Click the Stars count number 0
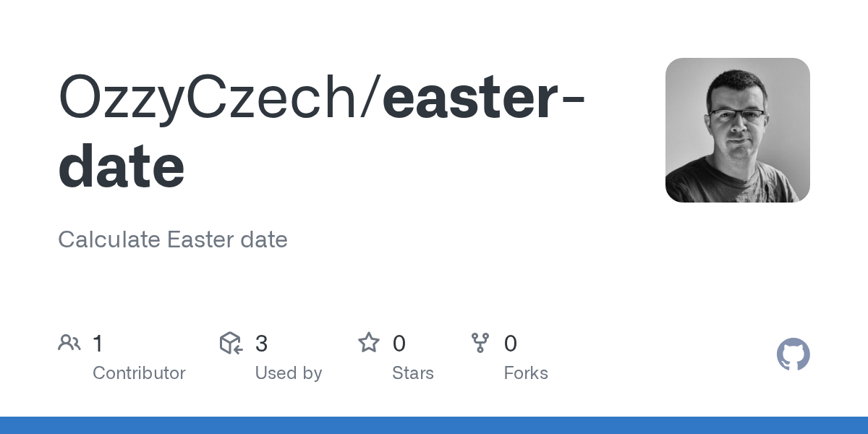Viewport: 868px width, 434px height. [x=399, y=344]
